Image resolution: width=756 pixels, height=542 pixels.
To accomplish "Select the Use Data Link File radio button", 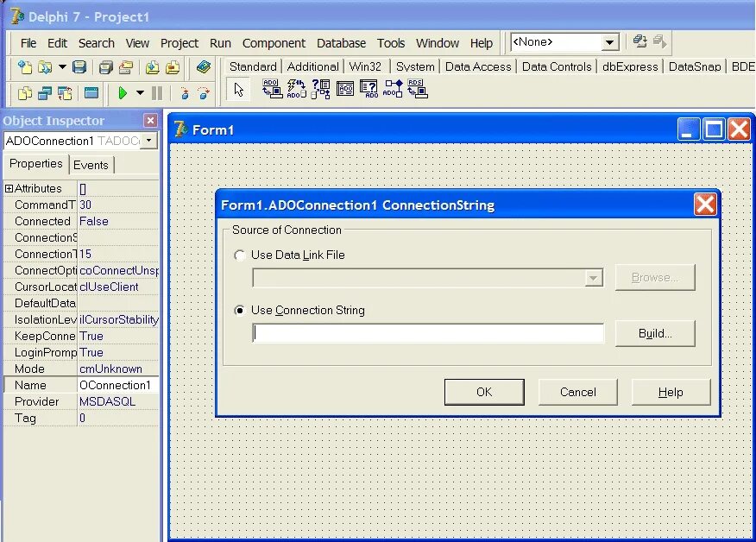I will (240, 255).
